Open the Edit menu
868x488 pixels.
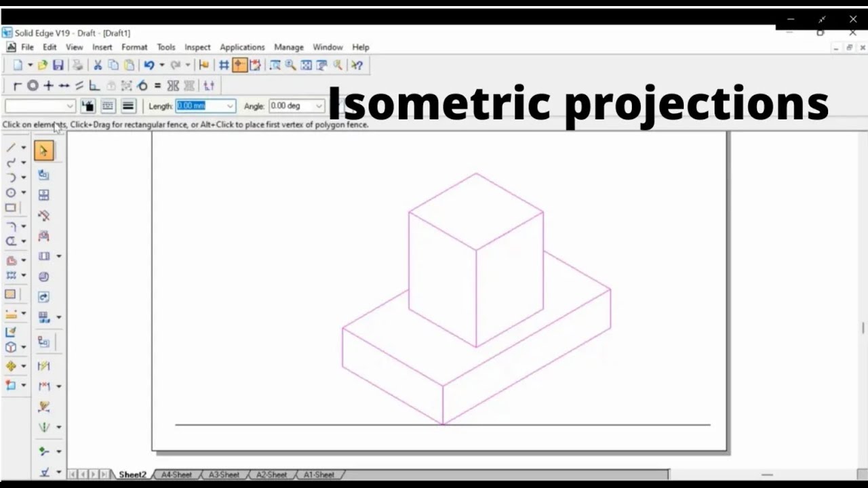tap(50, 47)
